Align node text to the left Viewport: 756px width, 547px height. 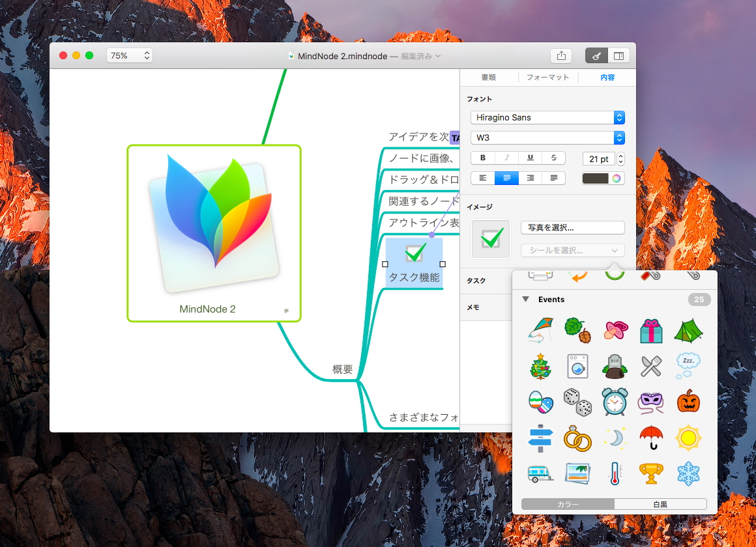(483, 178)
